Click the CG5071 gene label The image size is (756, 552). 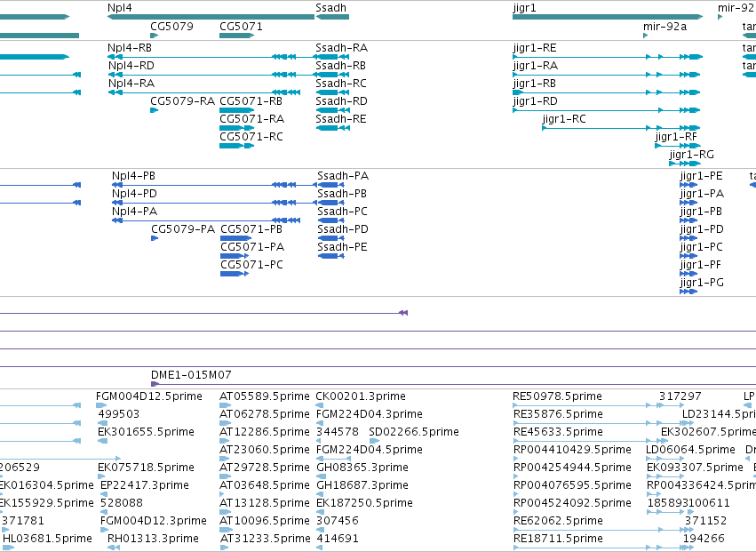(x=241, y=26)
